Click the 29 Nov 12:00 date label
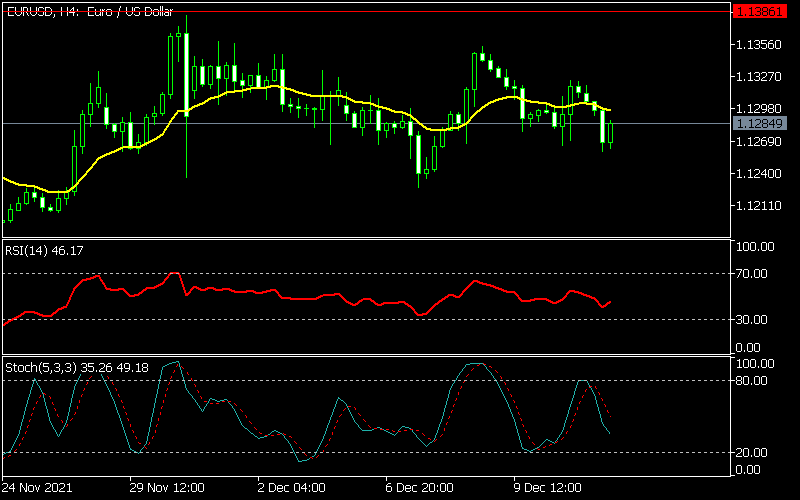Image resolution: width=800 pixels, height=500 pixels. pyautogui.click(x=167, y=487)
